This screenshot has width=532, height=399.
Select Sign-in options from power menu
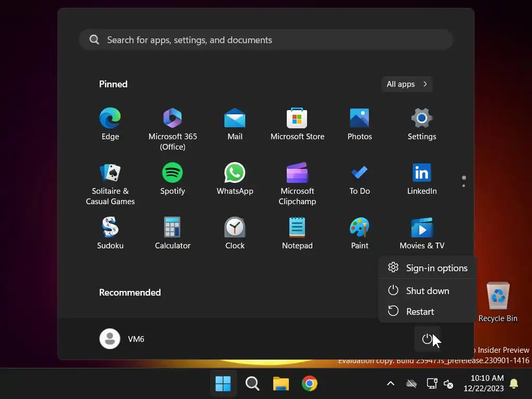tap(428, 268)
